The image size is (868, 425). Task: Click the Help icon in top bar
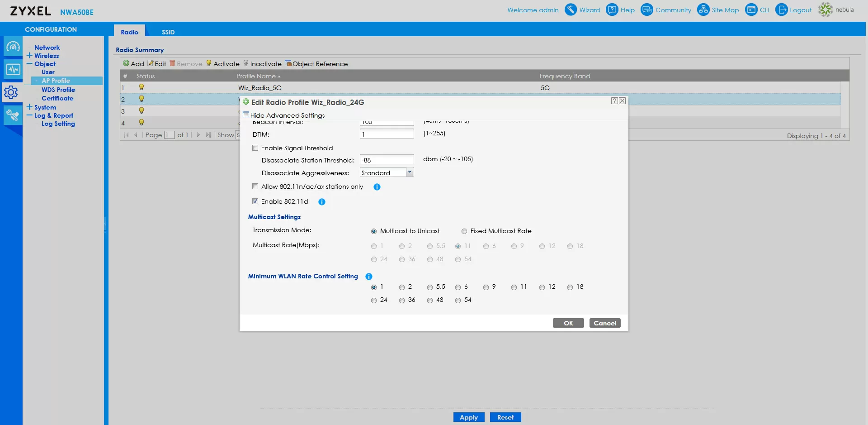pos(612,10)
